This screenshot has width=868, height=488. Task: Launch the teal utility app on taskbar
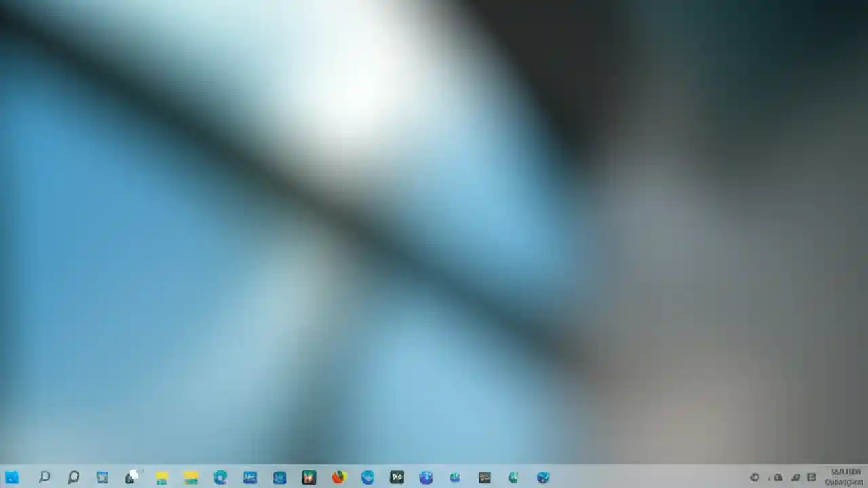(x=513, y=477)
